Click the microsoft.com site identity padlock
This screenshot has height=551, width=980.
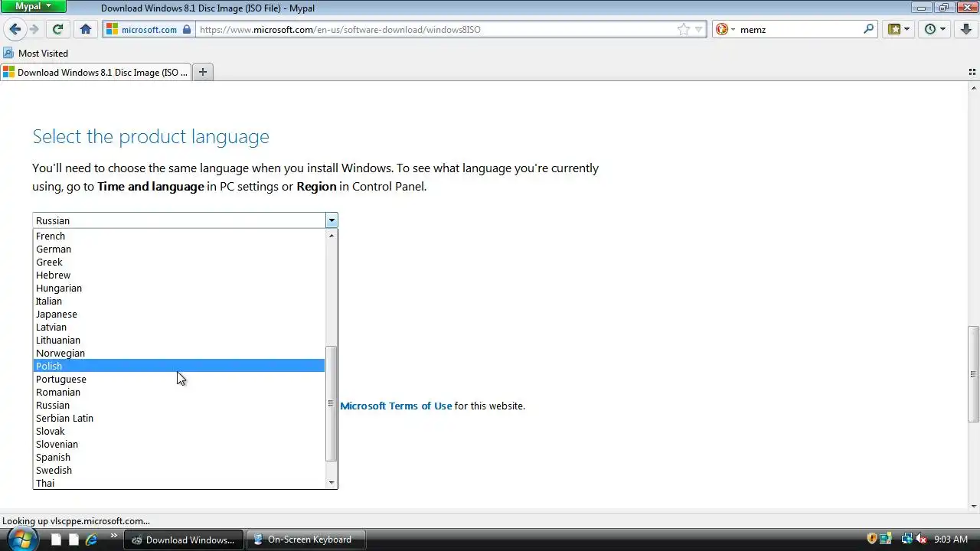[x=186, y=29]
